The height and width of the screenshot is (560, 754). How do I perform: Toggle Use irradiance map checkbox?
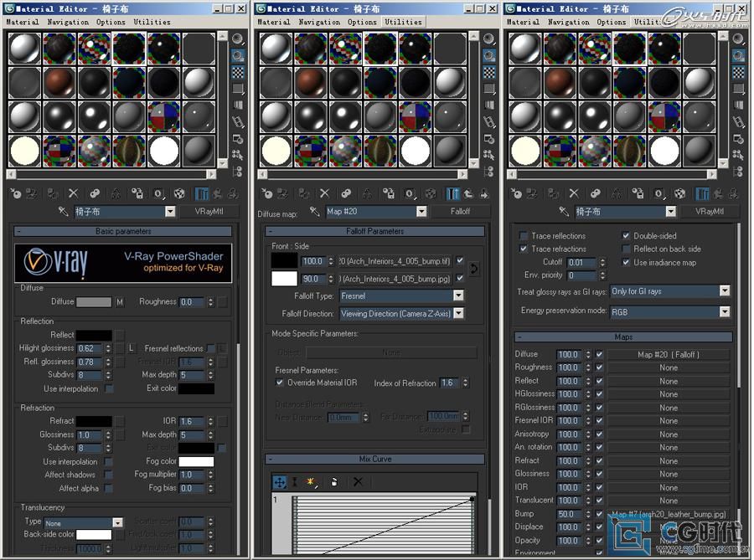(626, 262)
